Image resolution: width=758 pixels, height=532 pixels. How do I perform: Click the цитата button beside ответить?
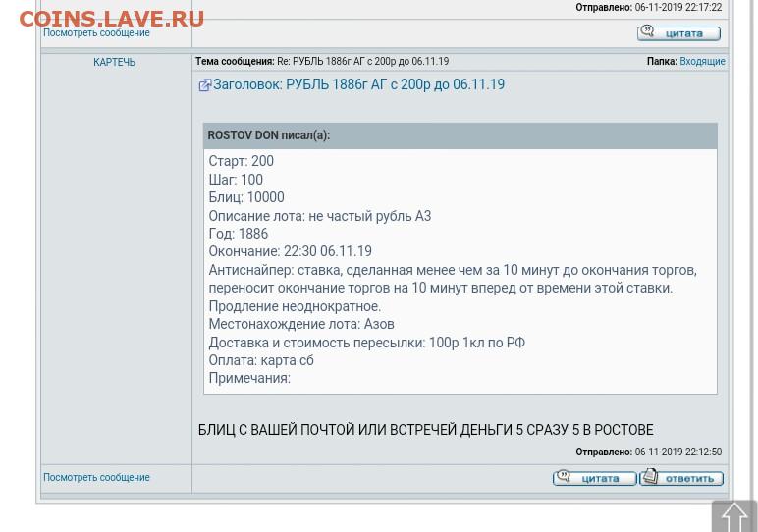click(x=594, y=478)
